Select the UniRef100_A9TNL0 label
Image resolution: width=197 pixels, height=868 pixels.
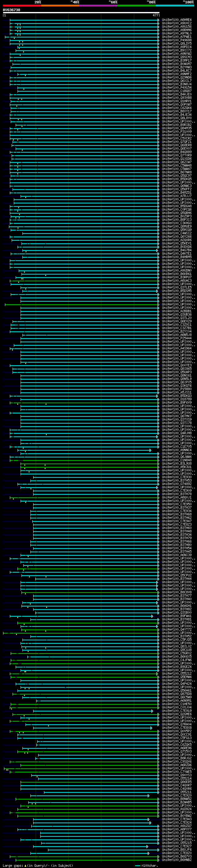click(x=177, y=33)
